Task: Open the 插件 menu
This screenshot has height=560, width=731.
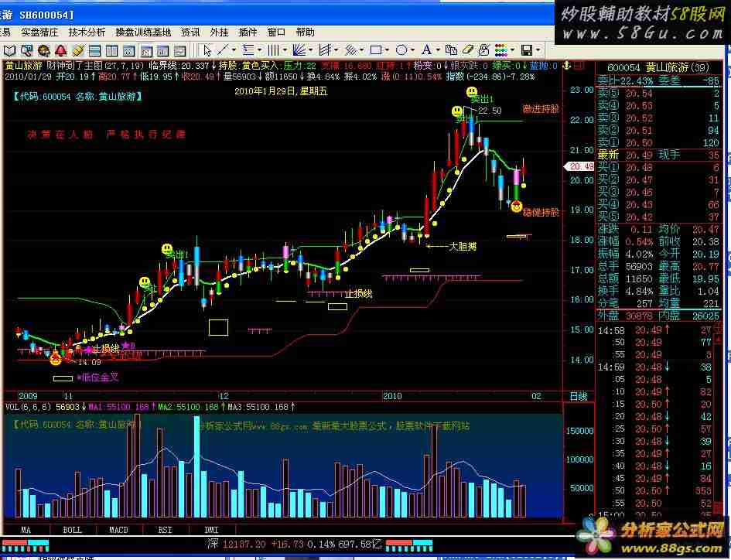Action: [248, 32]
